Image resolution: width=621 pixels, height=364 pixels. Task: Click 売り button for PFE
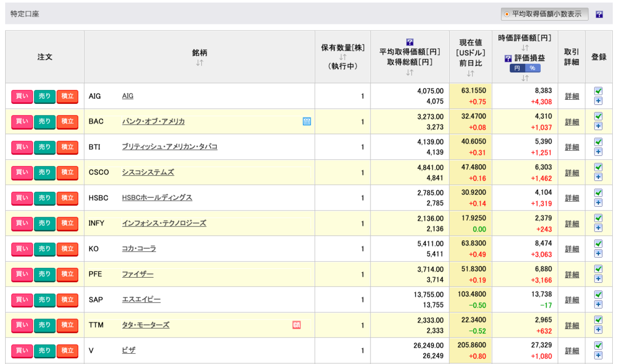[x=45, y=274]
